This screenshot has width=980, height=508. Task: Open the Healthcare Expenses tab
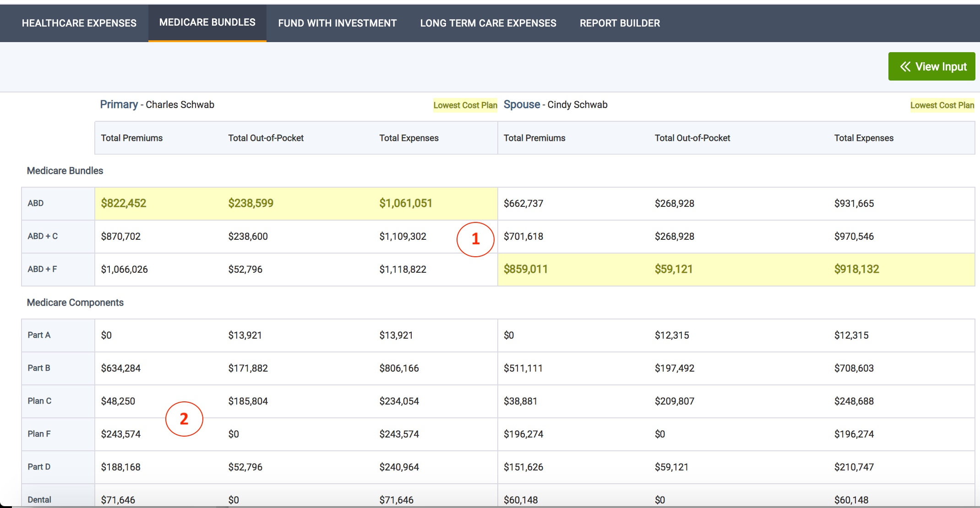(x=79, y=23)
